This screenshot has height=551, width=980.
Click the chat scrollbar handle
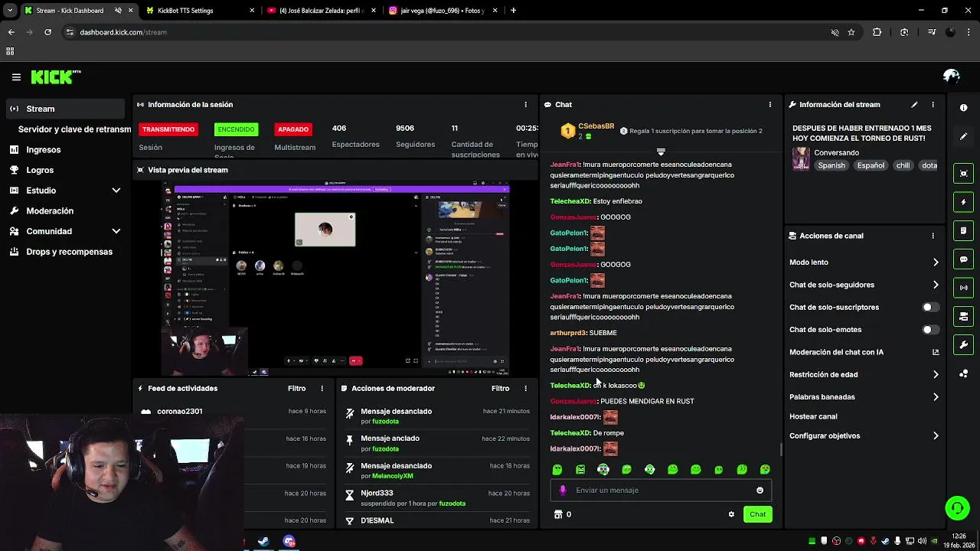[780, 449]
